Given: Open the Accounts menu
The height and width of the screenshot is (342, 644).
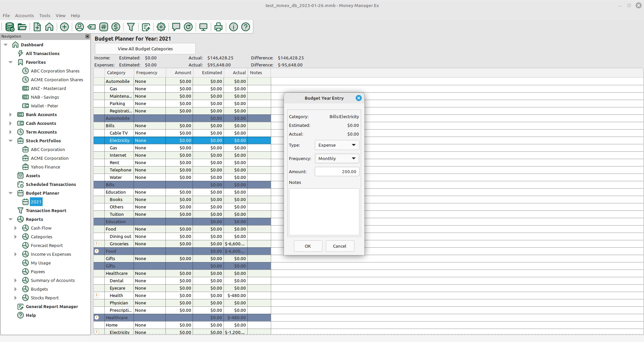Looking at the screenshot, I should pos(24,15).
